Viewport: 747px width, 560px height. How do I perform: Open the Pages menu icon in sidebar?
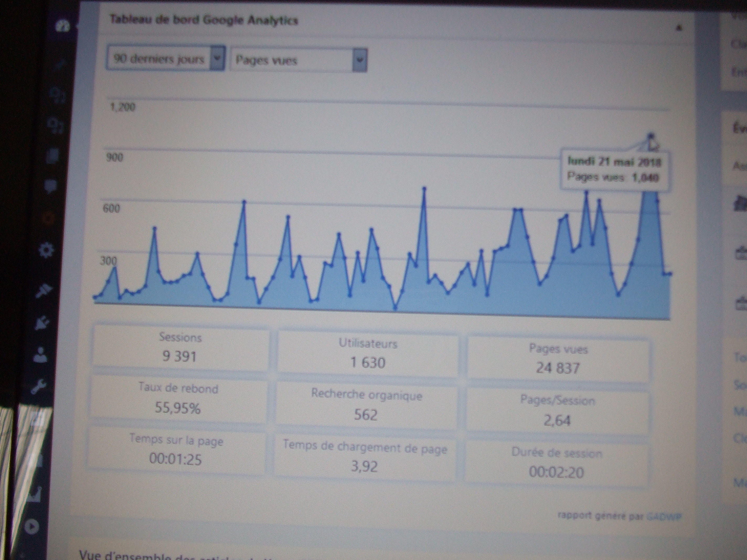point(53,156)
